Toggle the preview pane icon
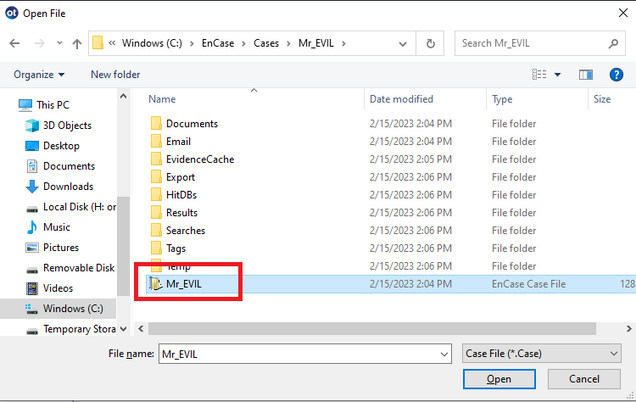636x402 pixels. pyautogui.click(x=587, y=74)
